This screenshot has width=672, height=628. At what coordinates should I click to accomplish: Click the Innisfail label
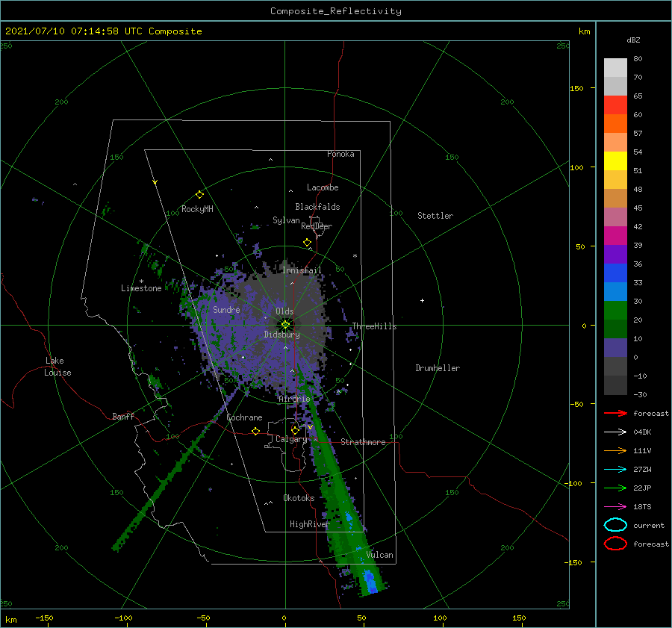302,270
